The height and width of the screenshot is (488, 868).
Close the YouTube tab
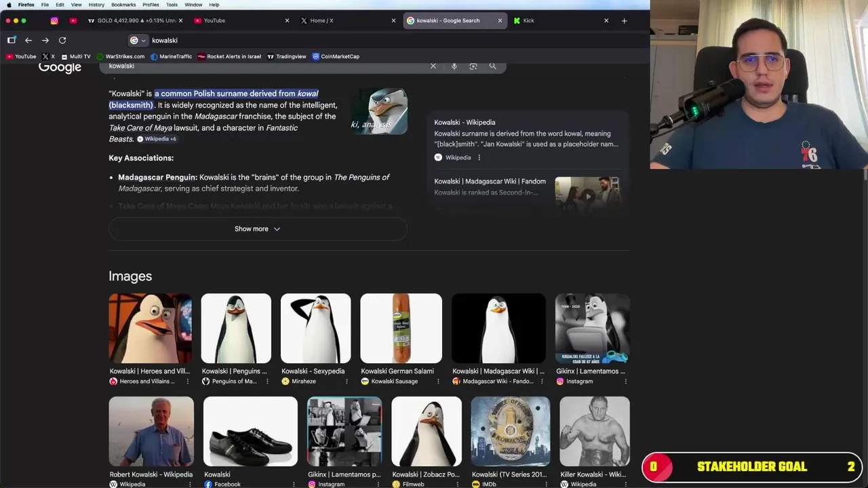[x=287, y=20]
